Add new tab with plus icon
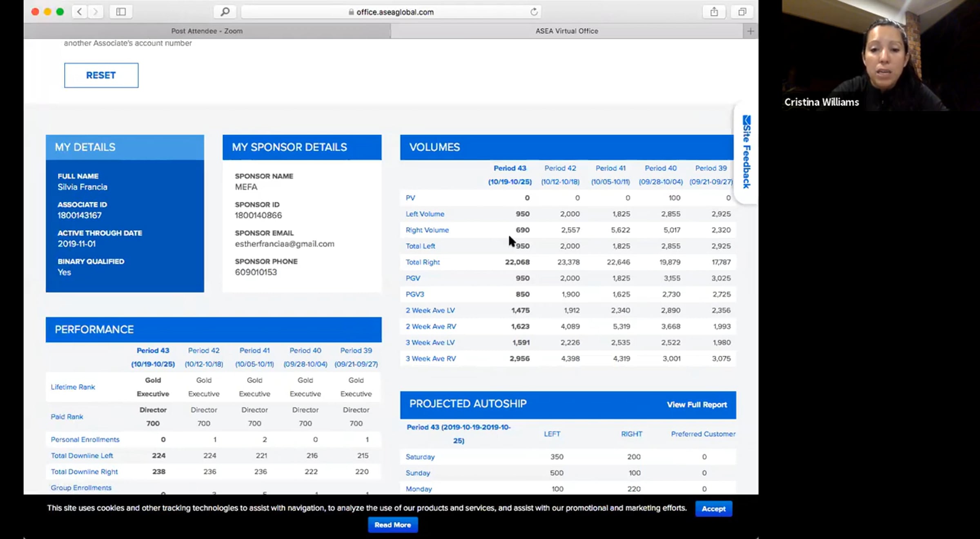The image size is (980, 539). (x=751, y=31)
